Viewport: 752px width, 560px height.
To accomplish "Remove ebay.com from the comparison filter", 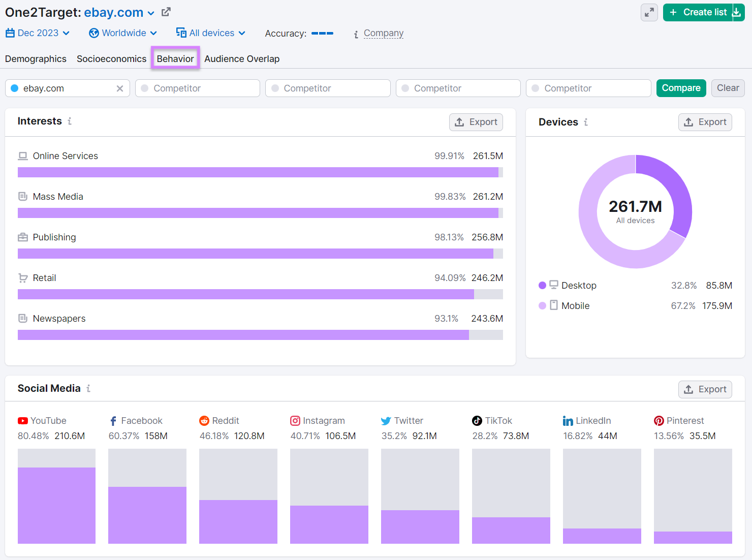I will pyautogui.click(x=120, y=88).
